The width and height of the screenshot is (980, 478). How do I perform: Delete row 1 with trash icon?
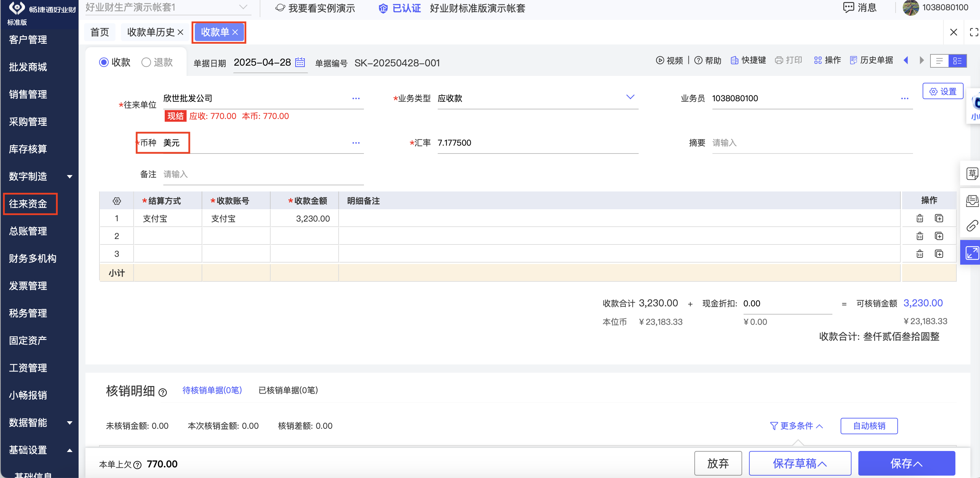[920, 218]
